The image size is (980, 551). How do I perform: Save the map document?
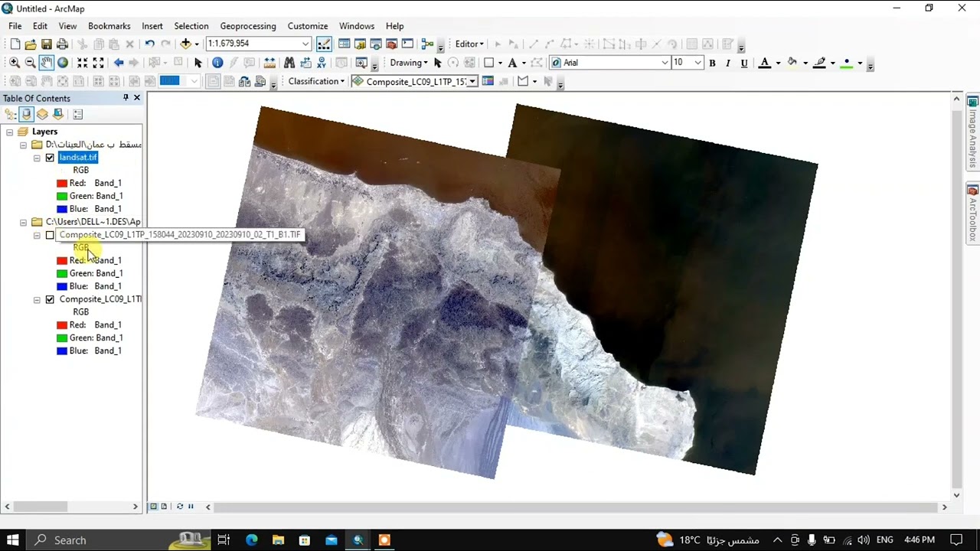click(47, 44)
